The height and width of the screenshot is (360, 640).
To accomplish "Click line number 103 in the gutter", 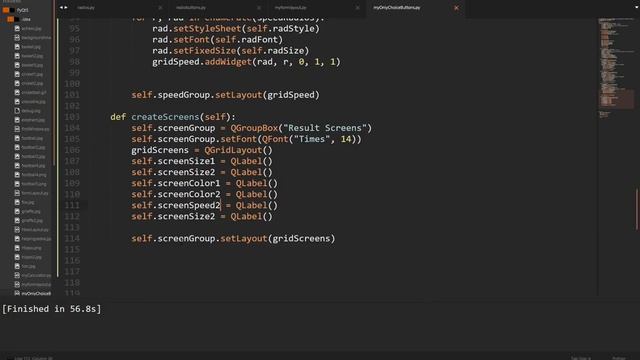I will pyautogui.click(x=72, y=117).
